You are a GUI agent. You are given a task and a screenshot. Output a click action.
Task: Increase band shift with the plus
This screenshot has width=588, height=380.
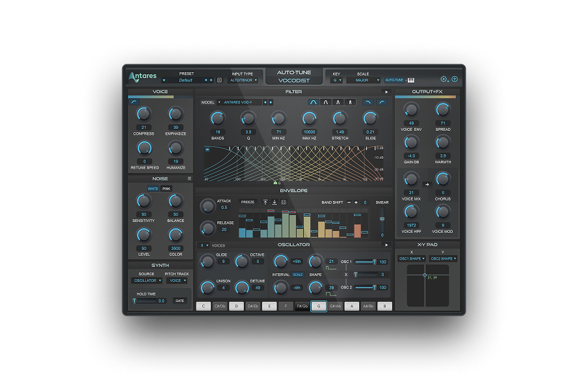point(356,202)
